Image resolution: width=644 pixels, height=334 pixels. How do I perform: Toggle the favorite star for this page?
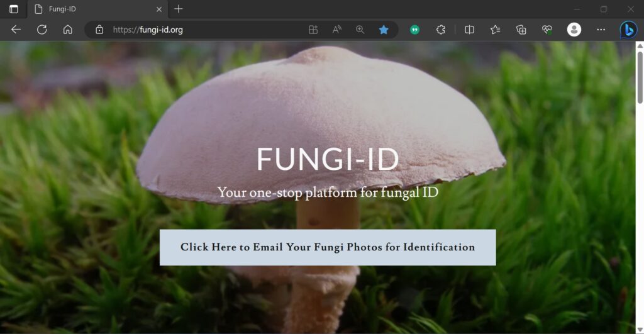(384, 30)
